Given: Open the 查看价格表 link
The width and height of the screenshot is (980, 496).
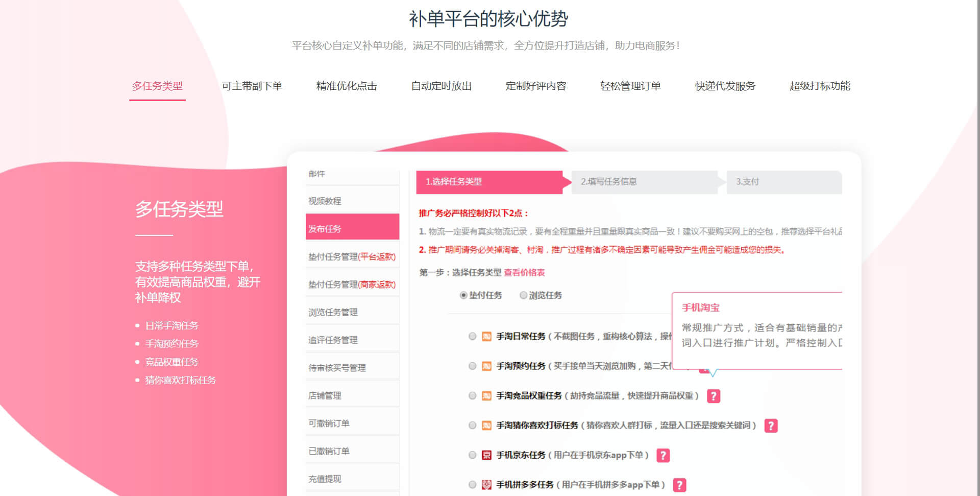Looking at the screenshot, I should 524,272.
